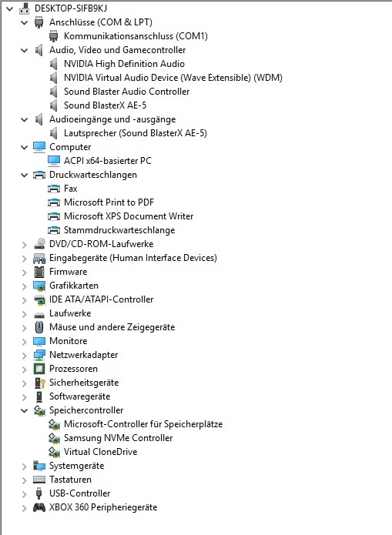The width and height of the screenshot is (392, 535).
Task: Click the XBOX 360 Peripheriegeräte gamepad icon
Action: pos(39,507)
